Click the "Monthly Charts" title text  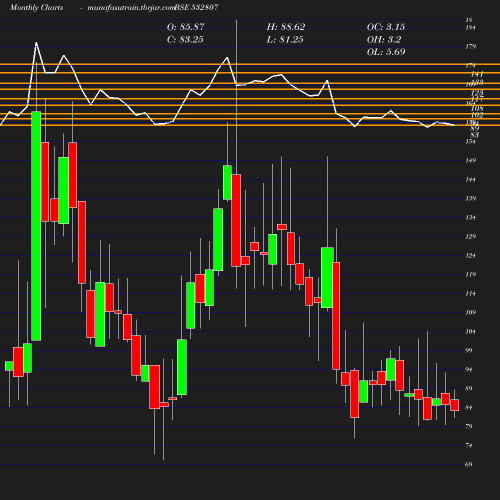pyautogui.click(x=36, y=7)
